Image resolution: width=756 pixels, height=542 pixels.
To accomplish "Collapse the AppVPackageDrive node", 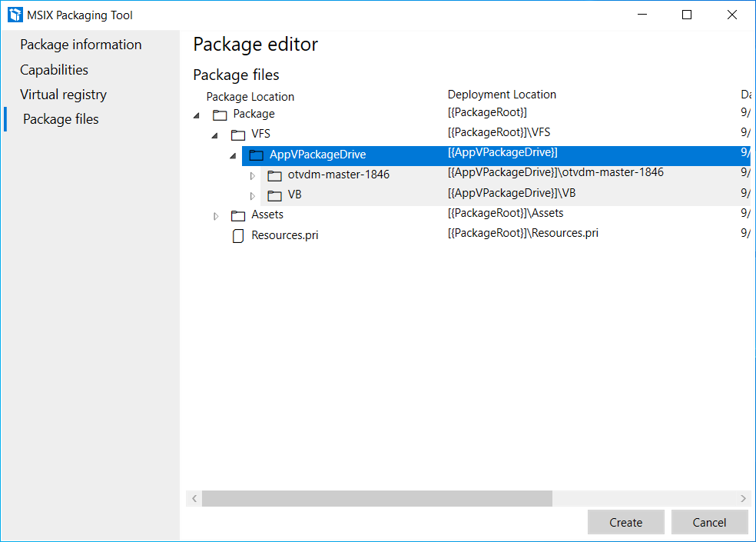I will point(233,155).
